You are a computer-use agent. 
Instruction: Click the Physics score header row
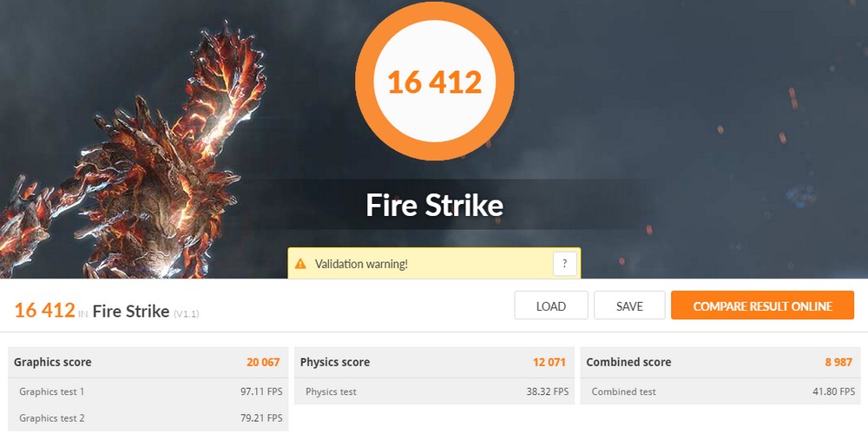434,362
